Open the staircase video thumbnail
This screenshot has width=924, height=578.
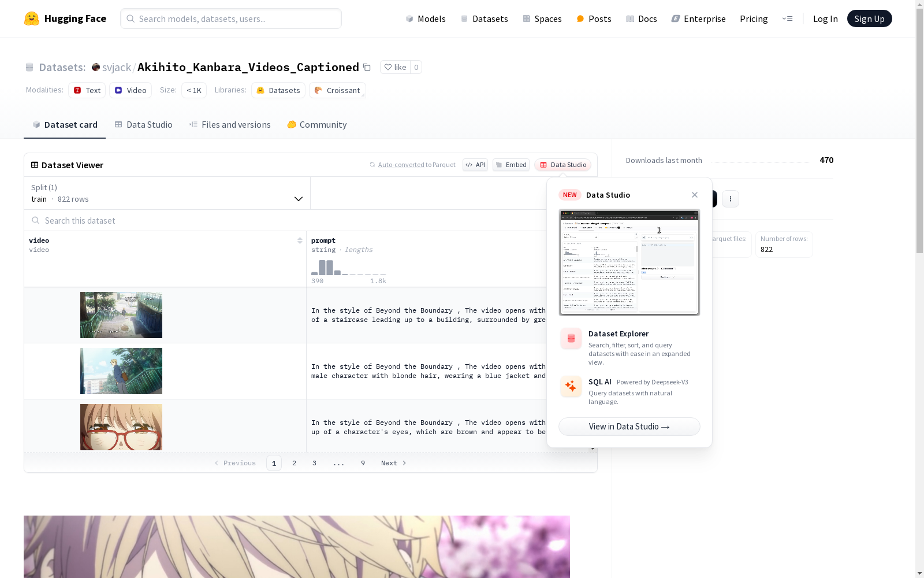pyautogui.click(x=121, y=315)
